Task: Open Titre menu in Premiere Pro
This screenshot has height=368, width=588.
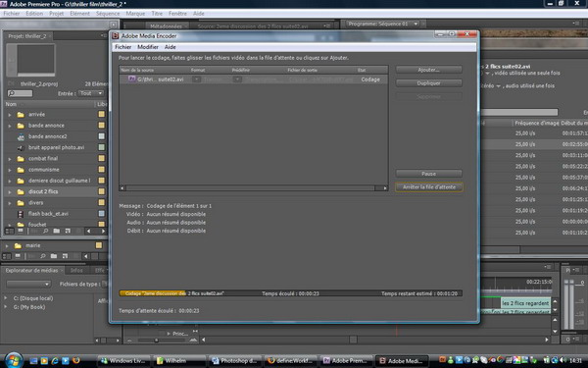Action: (157, 14)
